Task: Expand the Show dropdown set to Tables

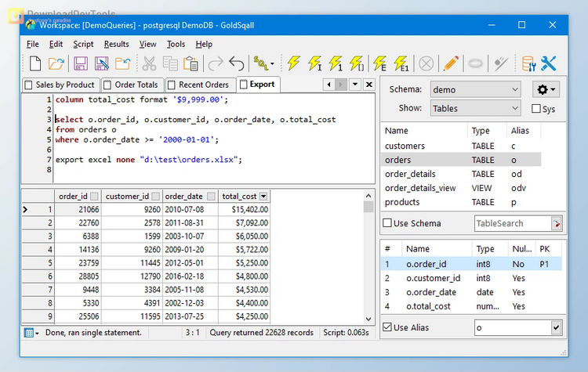Action: (476, 108)
